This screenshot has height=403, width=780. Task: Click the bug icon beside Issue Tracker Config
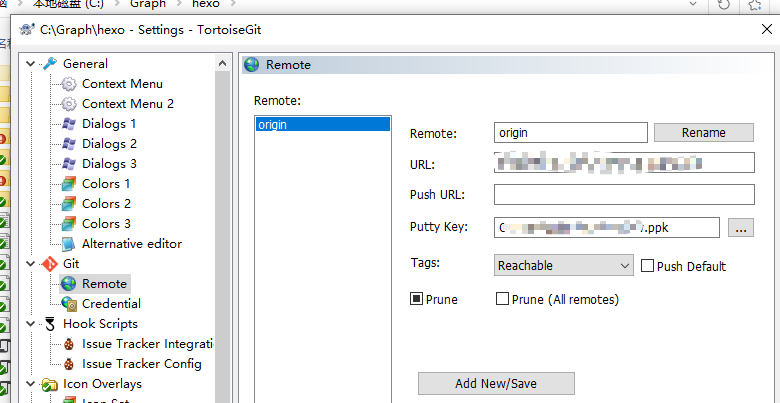tap(69, 364)
